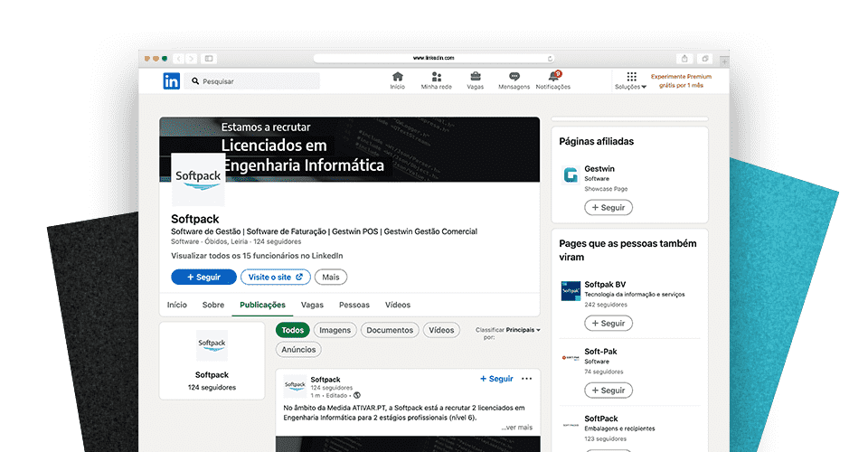Click the blue Seguir button for Softpack

[203, 278]
